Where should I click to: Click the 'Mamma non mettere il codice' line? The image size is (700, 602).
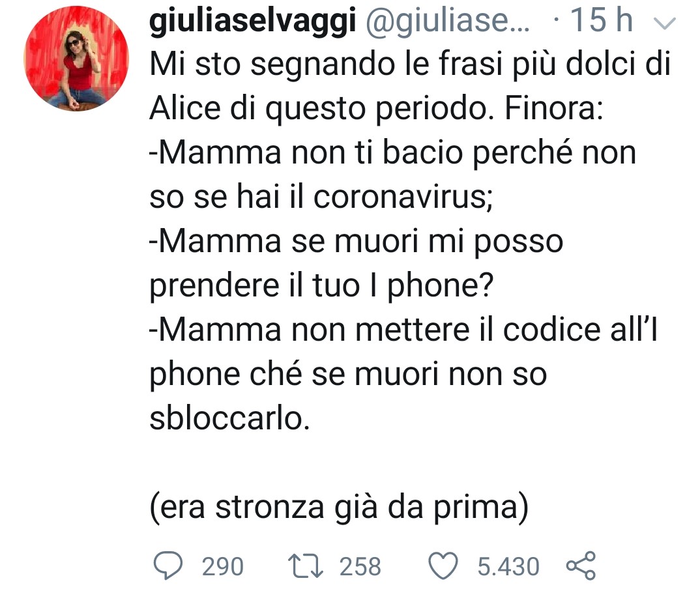point(403,330)
